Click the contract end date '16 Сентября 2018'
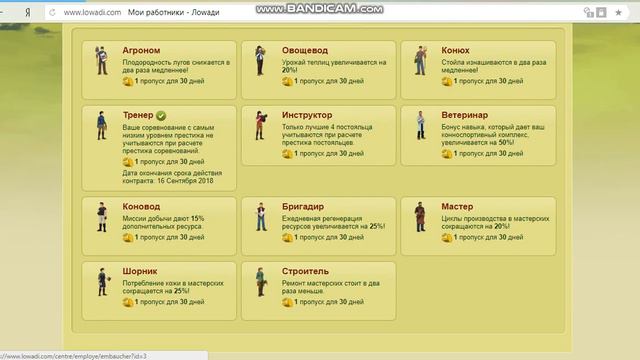Screen dimensions: 640x360 pos(185,181)
